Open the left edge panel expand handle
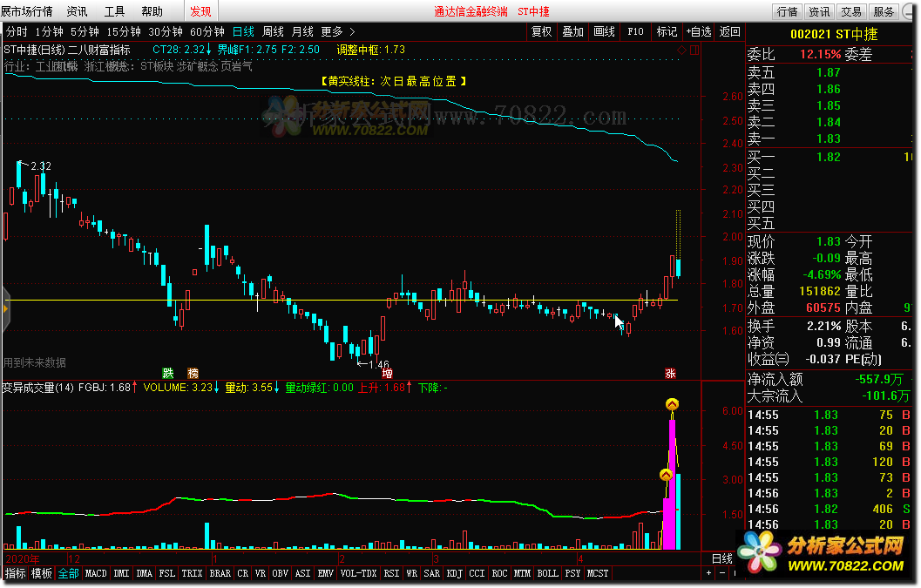Viewport: 921px width, 588px height. 5,308
